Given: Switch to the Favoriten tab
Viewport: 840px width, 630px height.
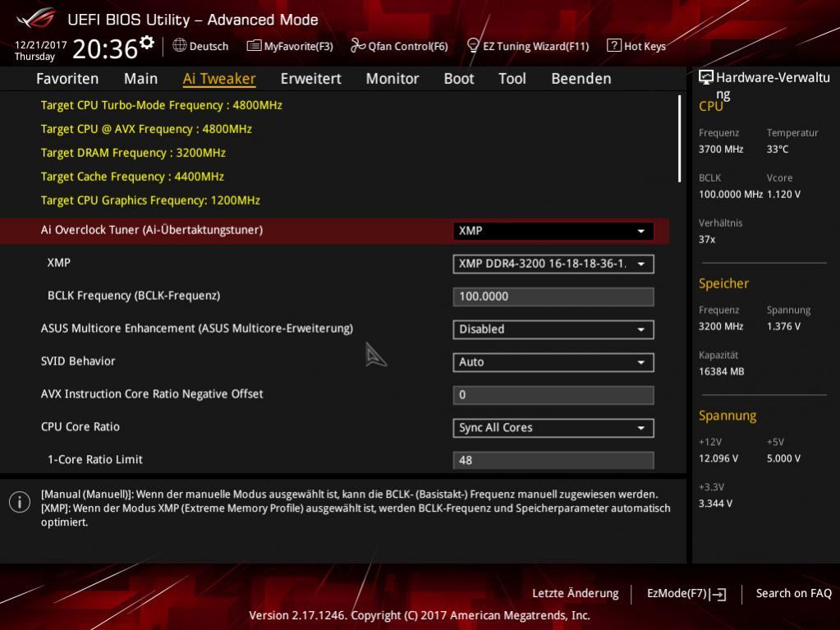Looking at the screenshot, I should (67, 79).
